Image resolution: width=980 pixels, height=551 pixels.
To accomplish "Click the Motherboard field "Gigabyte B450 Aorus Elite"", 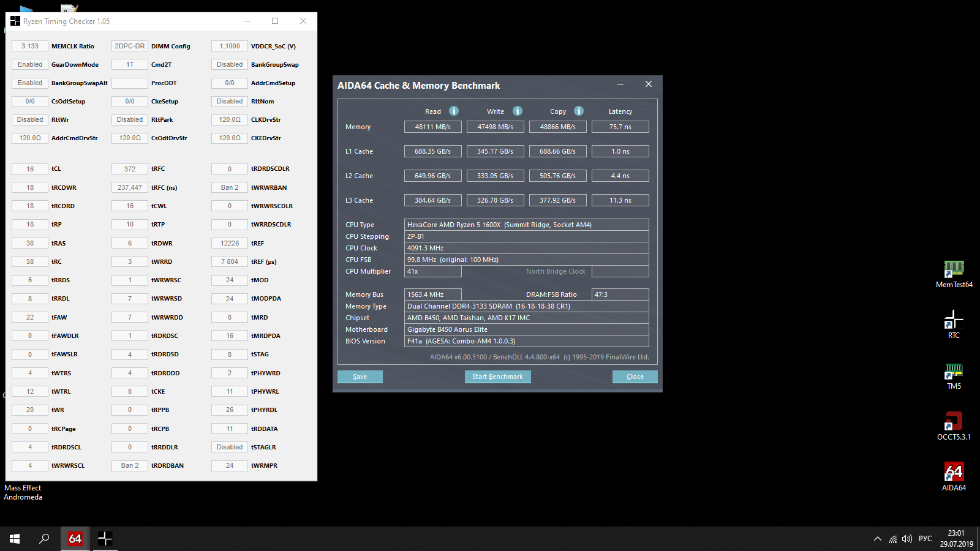I will (x=527, y=329).
